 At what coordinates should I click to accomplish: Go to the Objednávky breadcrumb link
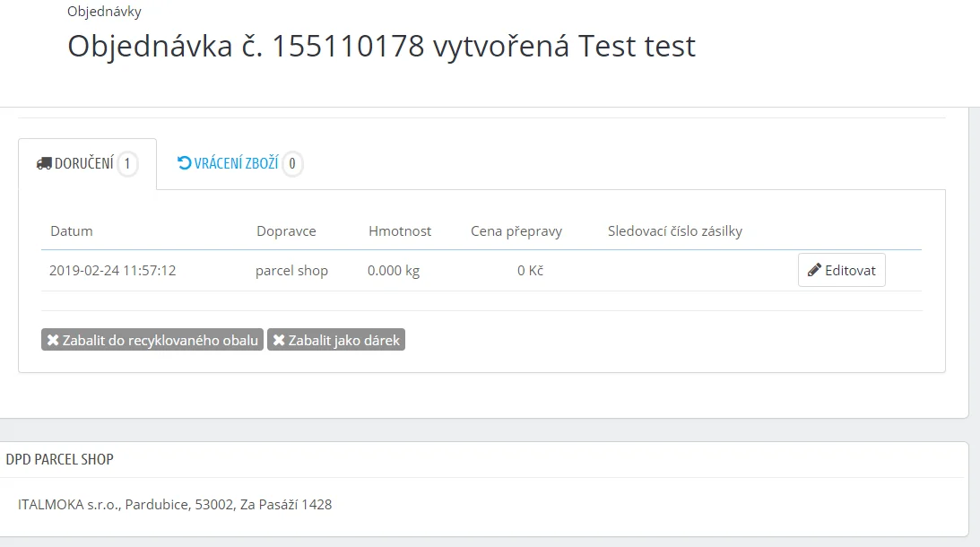pyautogui.click(x=104, y=12)
